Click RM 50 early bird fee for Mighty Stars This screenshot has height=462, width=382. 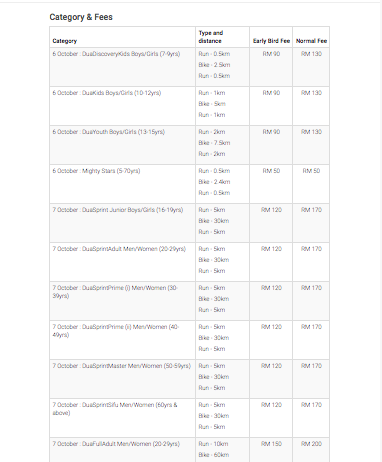pos(271,171)
